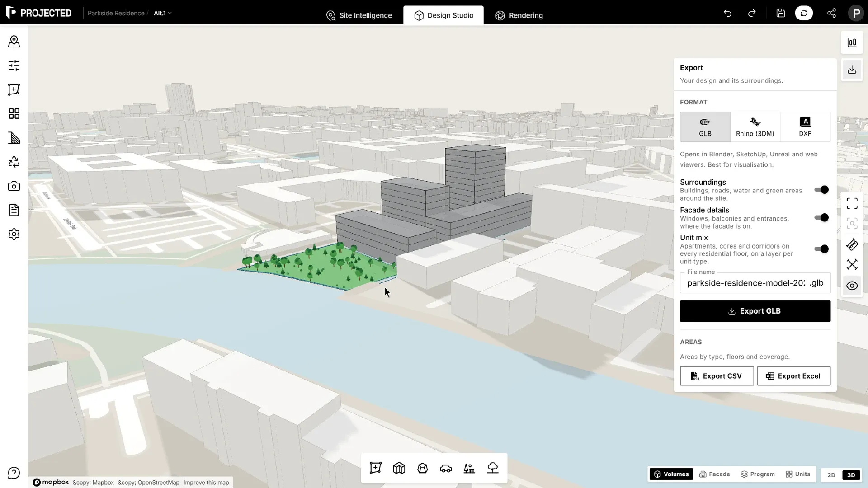Click the Export GLB button
Viewport: 868px width, 488px height.
pos(755,311)
